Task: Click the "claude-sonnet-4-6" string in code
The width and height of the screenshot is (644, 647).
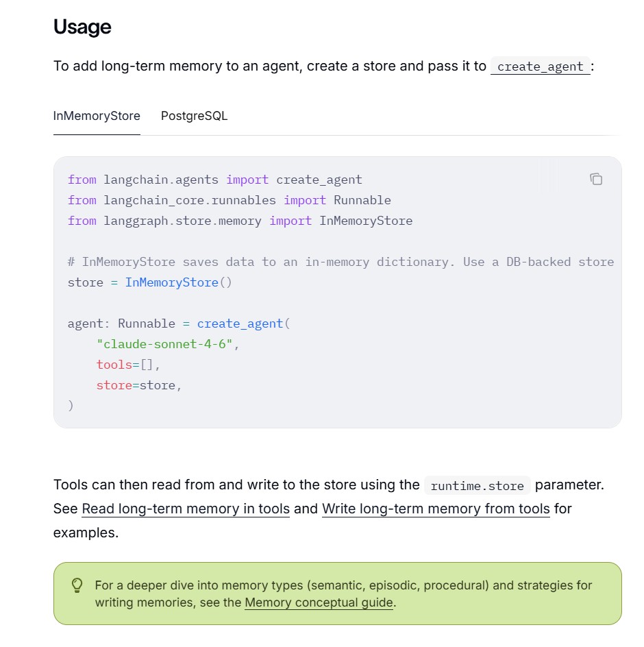Action: pos(164,344)
